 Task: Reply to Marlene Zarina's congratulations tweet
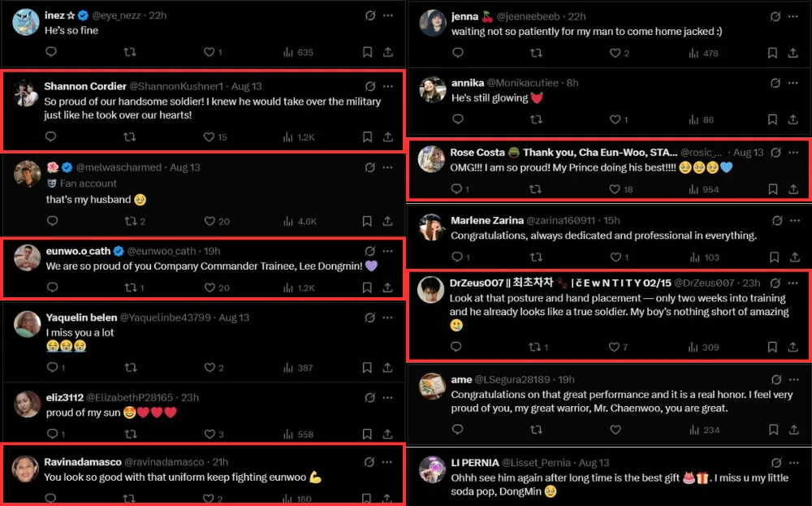[x=457, y=257]
